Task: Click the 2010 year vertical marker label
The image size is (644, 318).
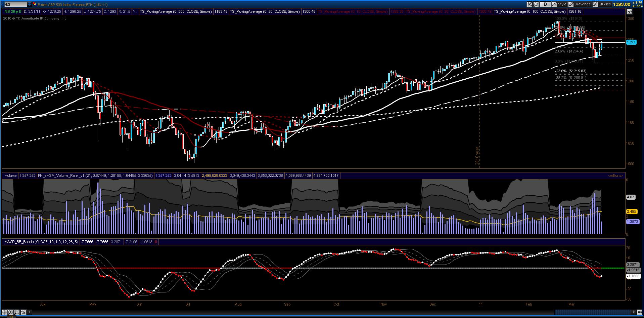Action: (x=477, y=156)
